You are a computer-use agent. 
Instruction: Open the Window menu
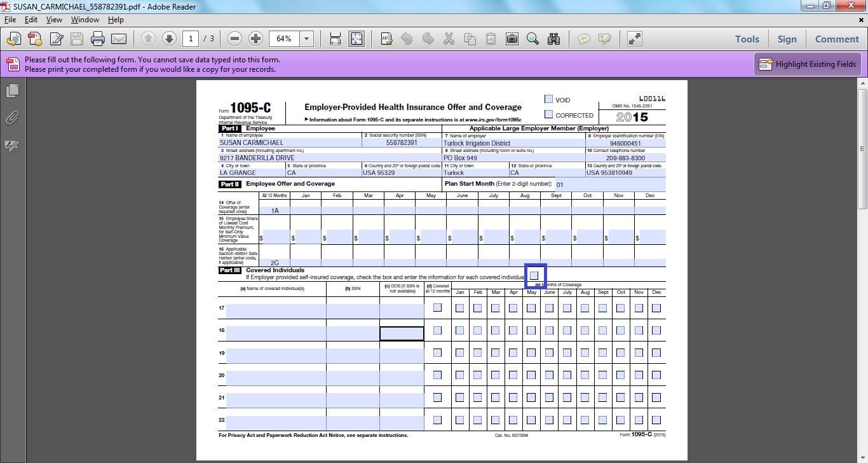click(x=85, y=20)
